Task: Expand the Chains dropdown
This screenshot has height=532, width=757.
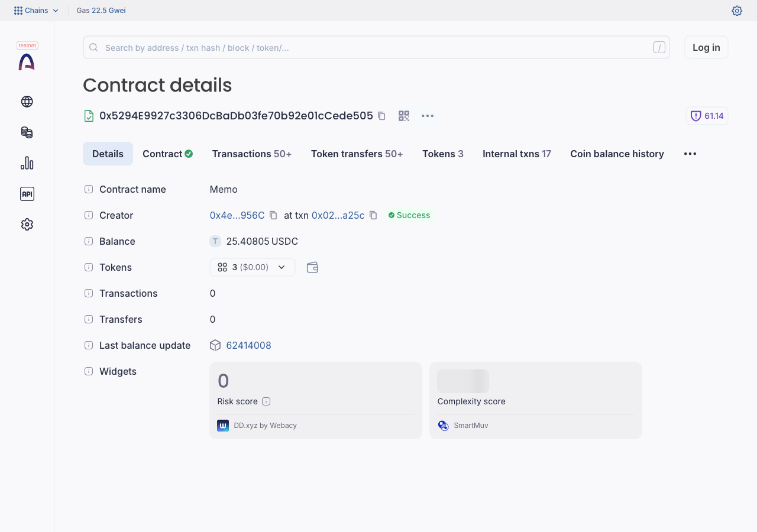Action: click(x=37, y=11)
